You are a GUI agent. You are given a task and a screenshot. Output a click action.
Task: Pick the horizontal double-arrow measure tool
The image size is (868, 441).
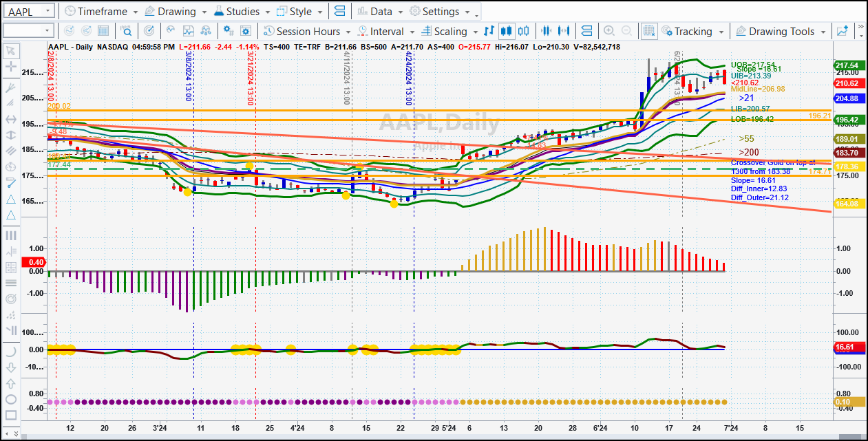(x=10, y=119)
